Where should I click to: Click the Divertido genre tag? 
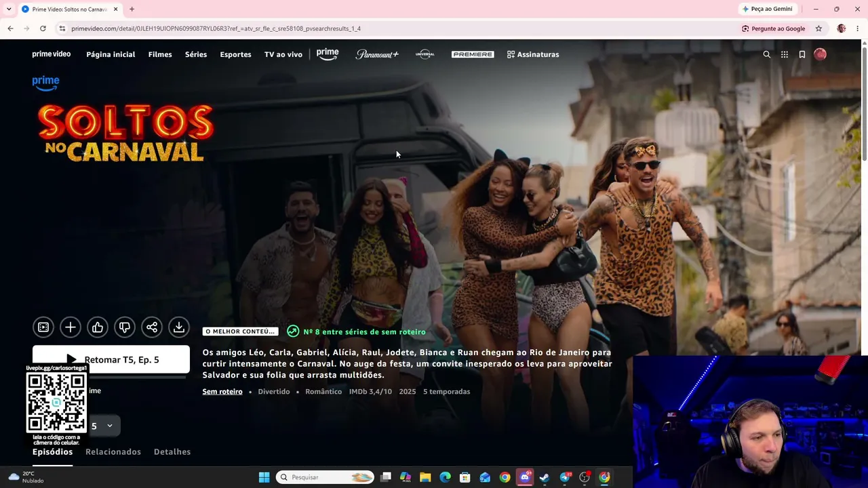click(x=274, y=392)
